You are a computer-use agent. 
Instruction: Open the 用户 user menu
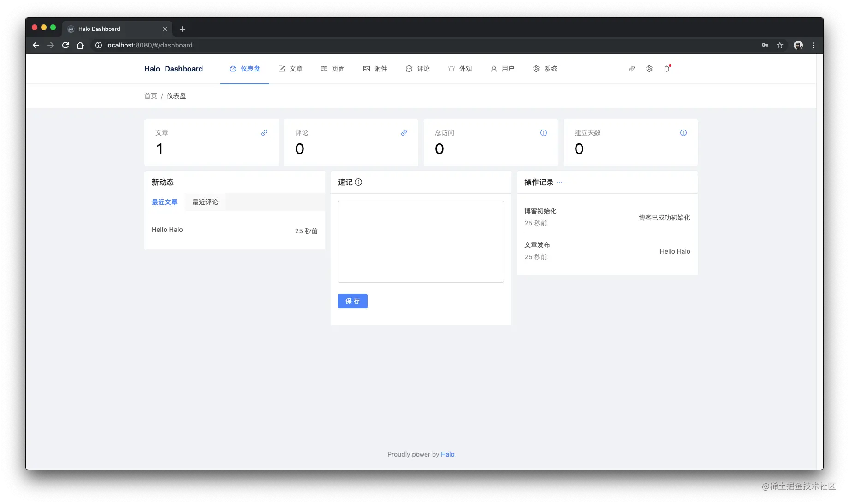[503, 69]
